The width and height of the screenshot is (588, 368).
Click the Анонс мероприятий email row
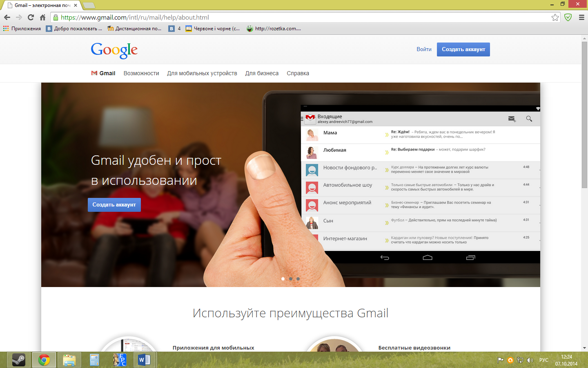click(421, 205)
